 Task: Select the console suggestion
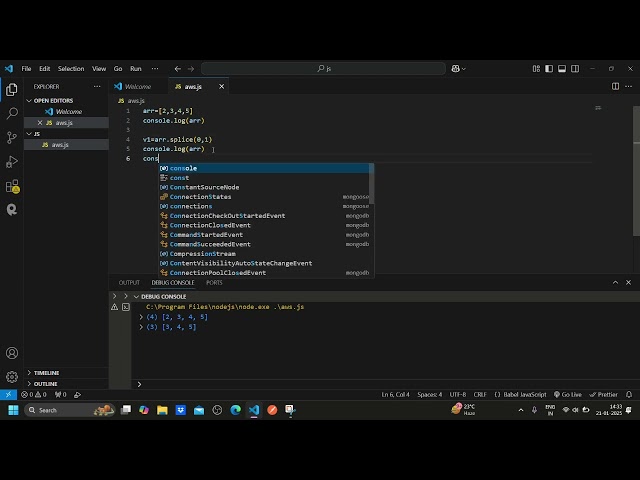[264, 168]
